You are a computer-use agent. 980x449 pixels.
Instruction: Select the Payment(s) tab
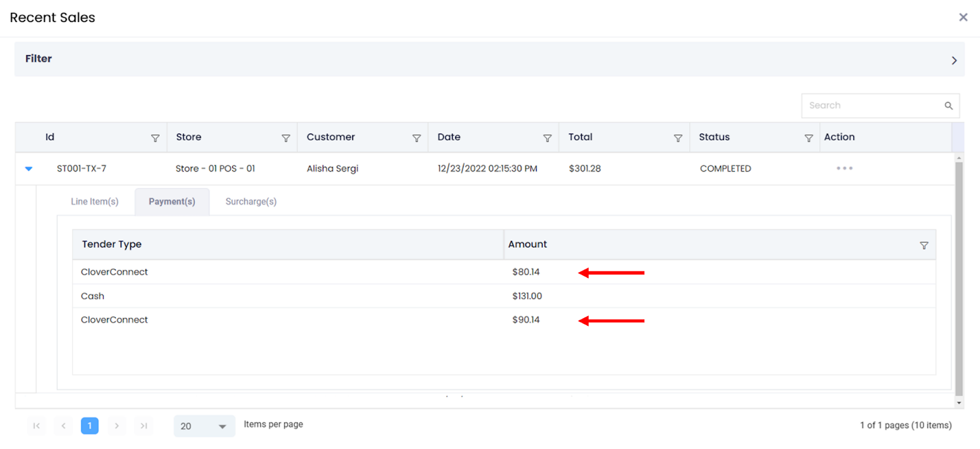[171, 202]
